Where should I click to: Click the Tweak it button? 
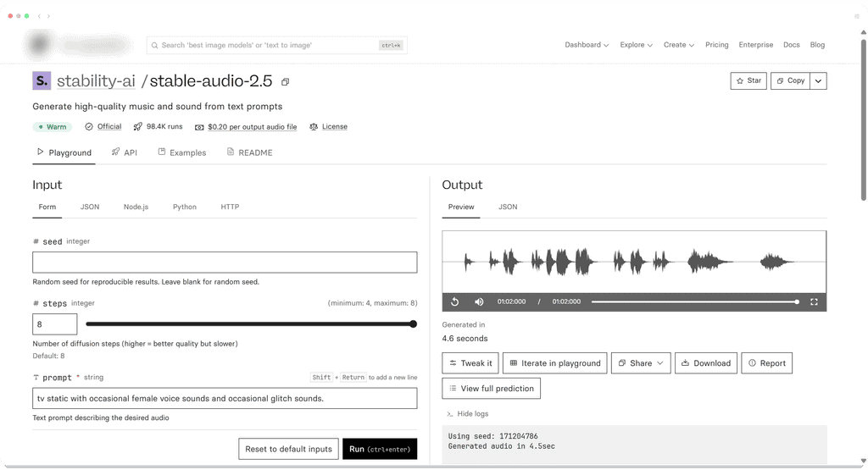pos(470,363)
